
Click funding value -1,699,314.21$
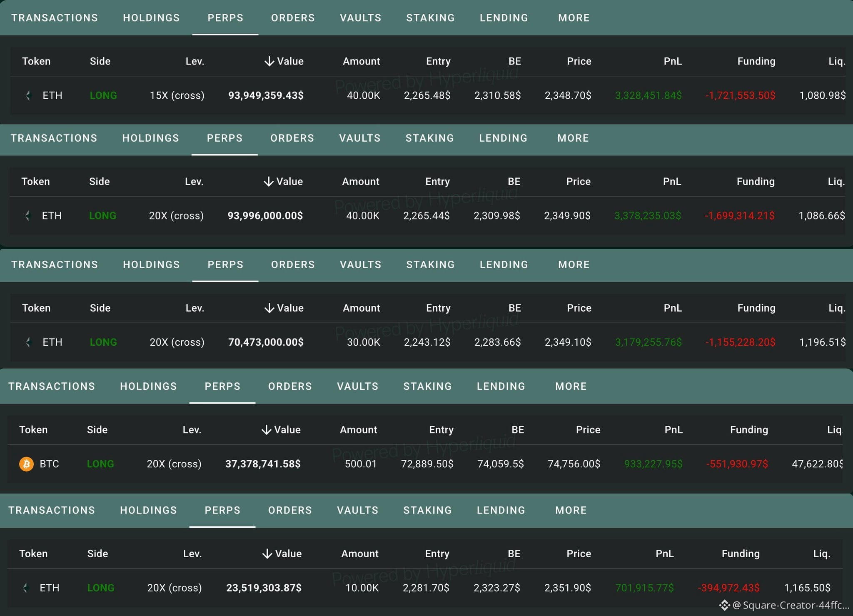739,216
